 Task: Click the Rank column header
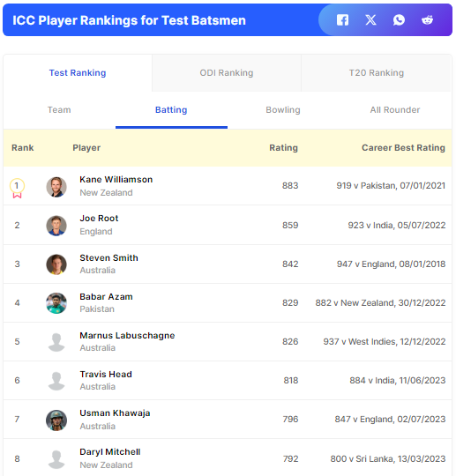coord(22,148)
